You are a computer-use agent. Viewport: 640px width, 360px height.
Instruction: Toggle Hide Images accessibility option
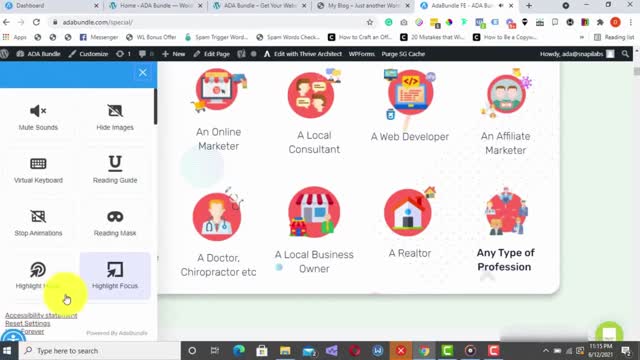pos(115,117)
